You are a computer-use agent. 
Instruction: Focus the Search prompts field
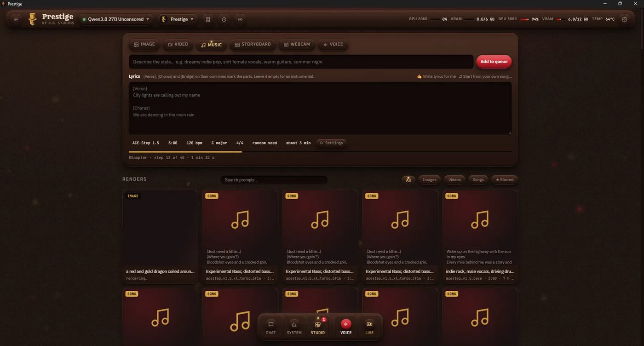274,180
